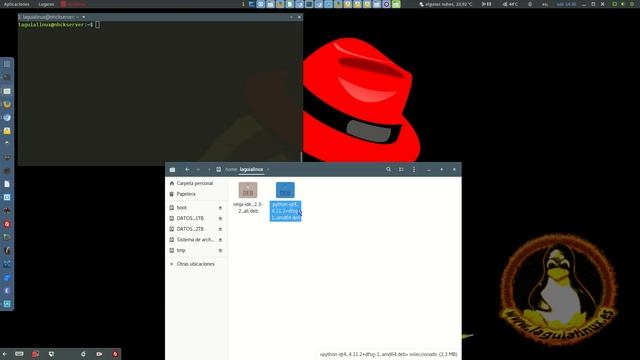
Task: Open Sistema de arch... in sidebar
Action: (x=192, y=240)
